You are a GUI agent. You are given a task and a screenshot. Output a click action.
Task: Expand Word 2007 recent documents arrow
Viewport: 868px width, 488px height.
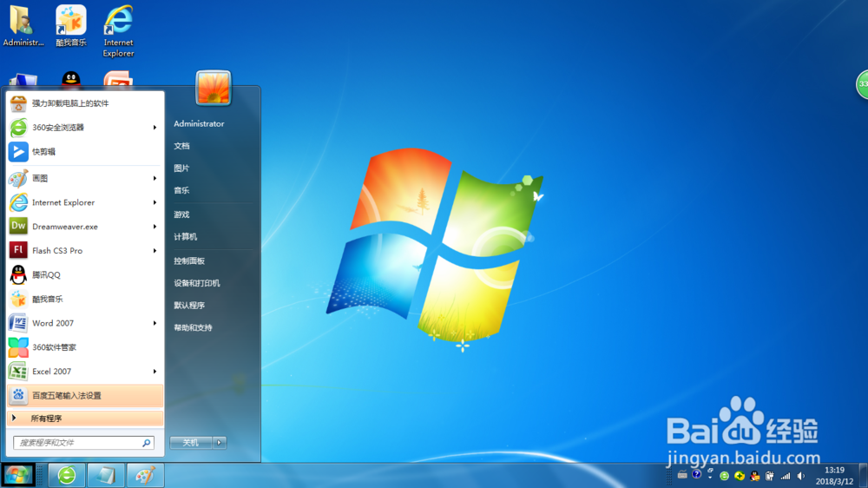click(x=155, y=323)
